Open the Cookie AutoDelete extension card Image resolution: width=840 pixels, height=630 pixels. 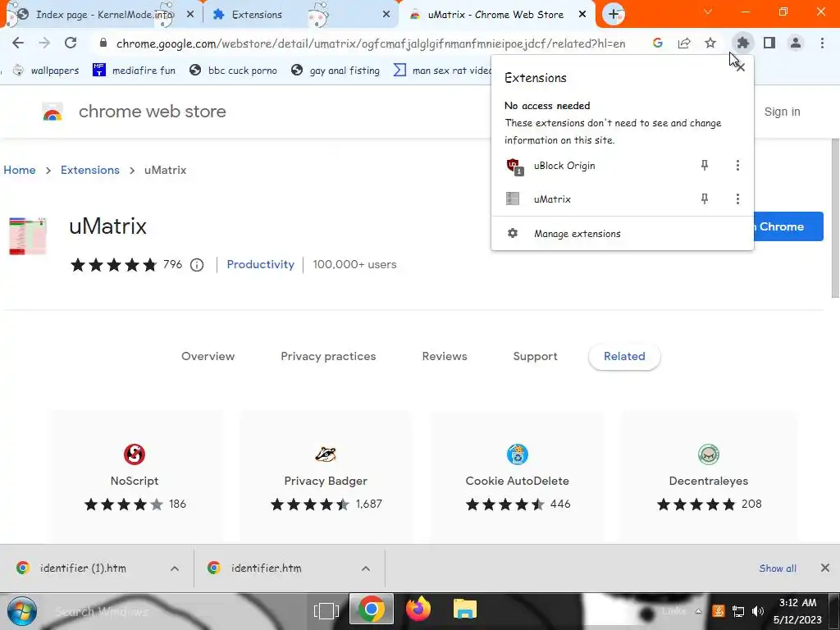[517, 477]
